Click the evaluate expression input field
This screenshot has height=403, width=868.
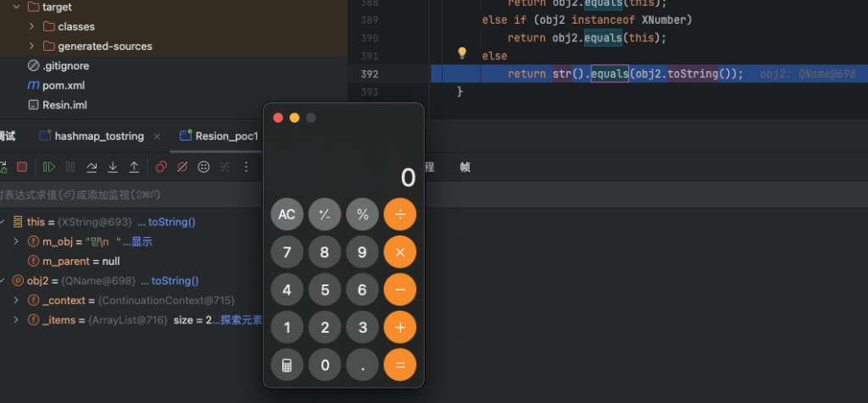127,195
